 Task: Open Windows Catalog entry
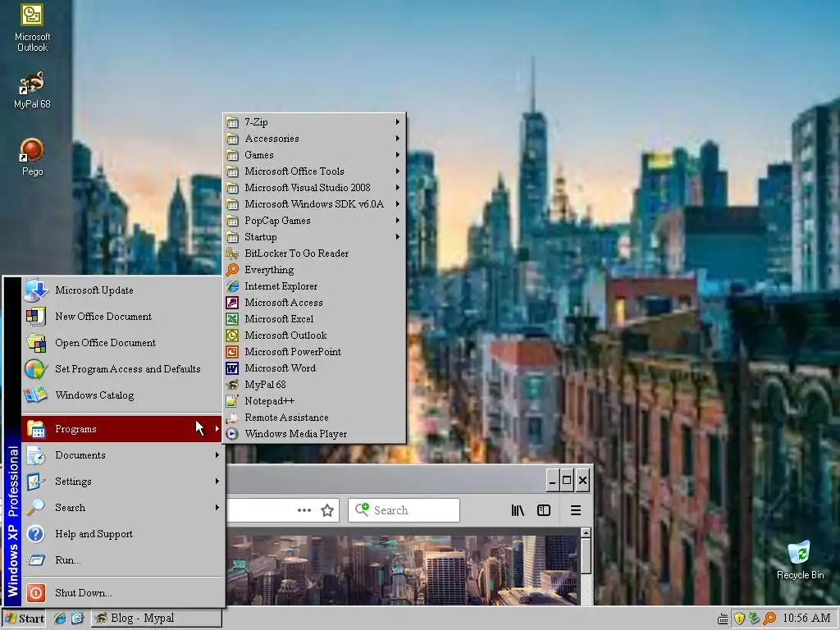[121, 395]
